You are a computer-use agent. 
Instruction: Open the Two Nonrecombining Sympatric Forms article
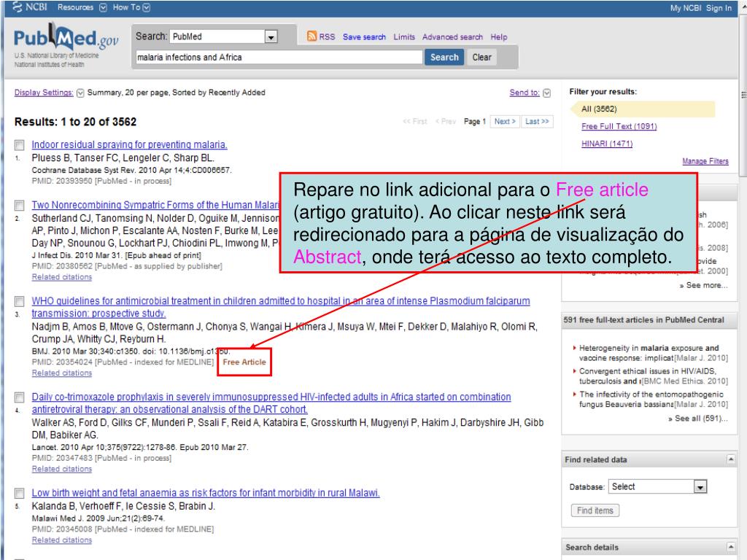[x=155, y=205]
